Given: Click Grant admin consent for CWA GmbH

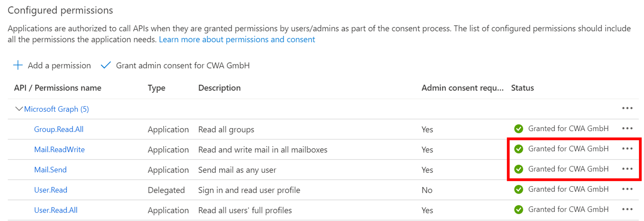Looking at the screenshot, I should (183, 66).
